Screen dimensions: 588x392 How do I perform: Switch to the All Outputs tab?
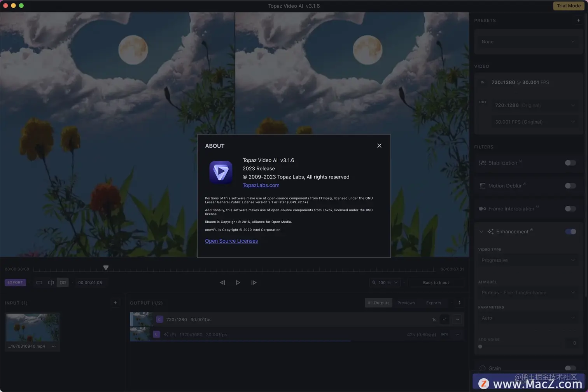tap(378, 303)
